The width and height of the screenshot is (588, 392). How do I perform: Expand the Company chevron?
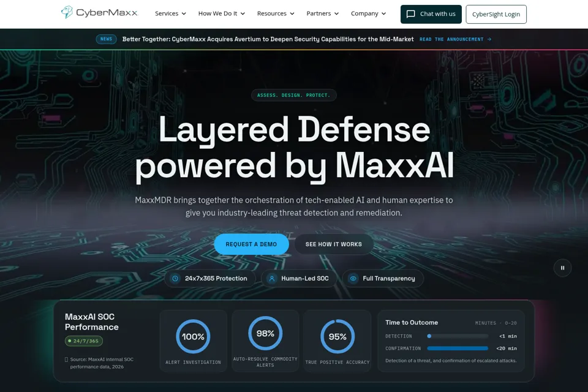coord(383,13)
